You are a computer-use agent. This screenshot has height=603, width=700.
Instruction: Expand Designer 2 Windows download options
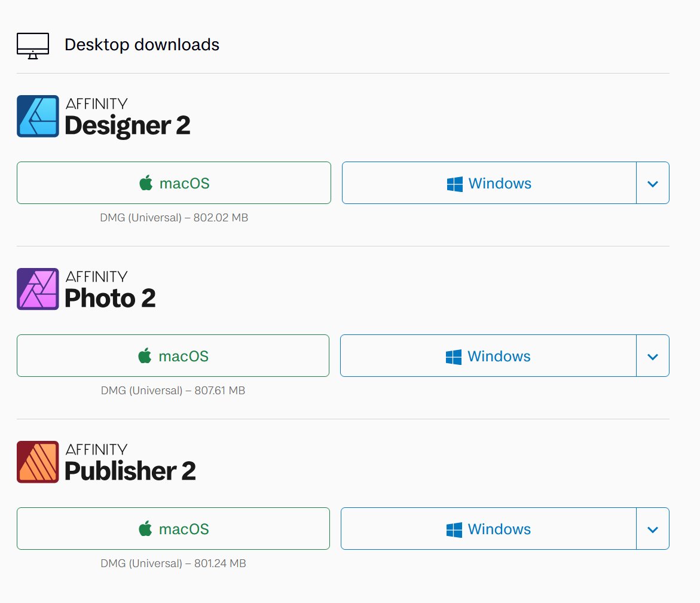[653, 182]
